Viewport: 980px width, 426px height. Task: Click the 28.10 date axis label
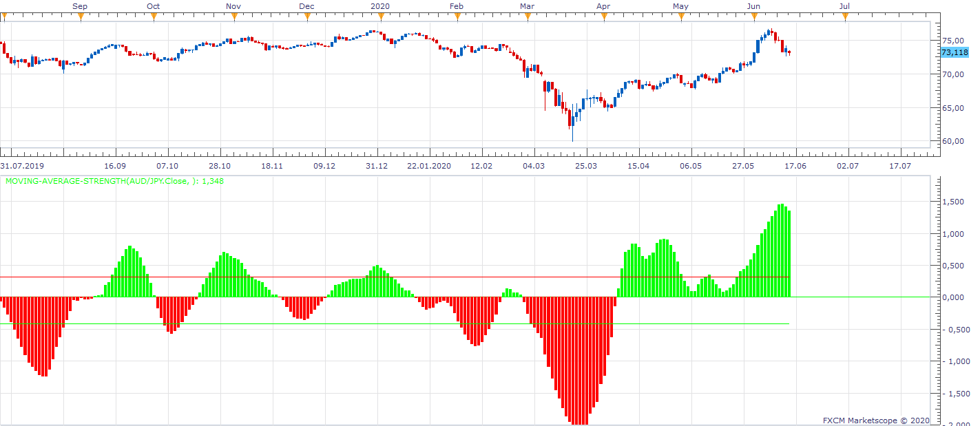(220, 166)
